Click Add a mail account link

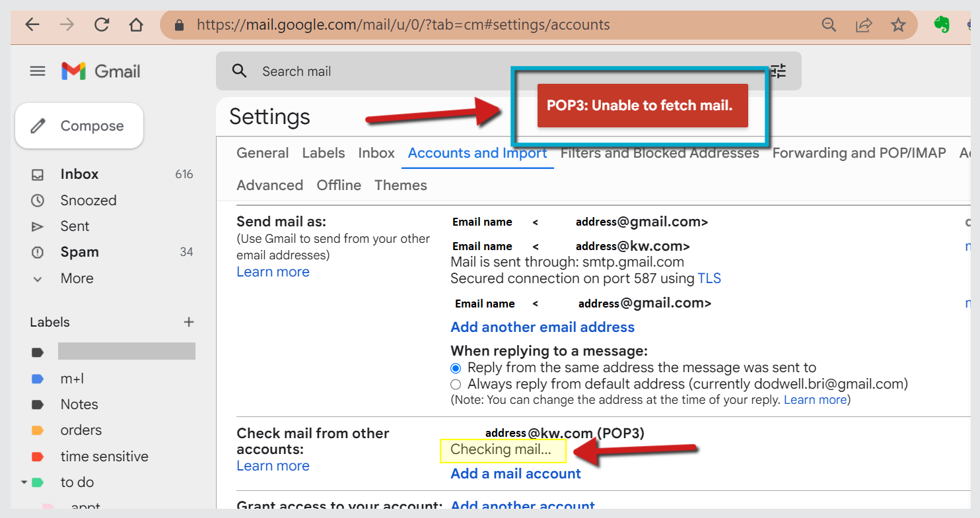[515, 474]
